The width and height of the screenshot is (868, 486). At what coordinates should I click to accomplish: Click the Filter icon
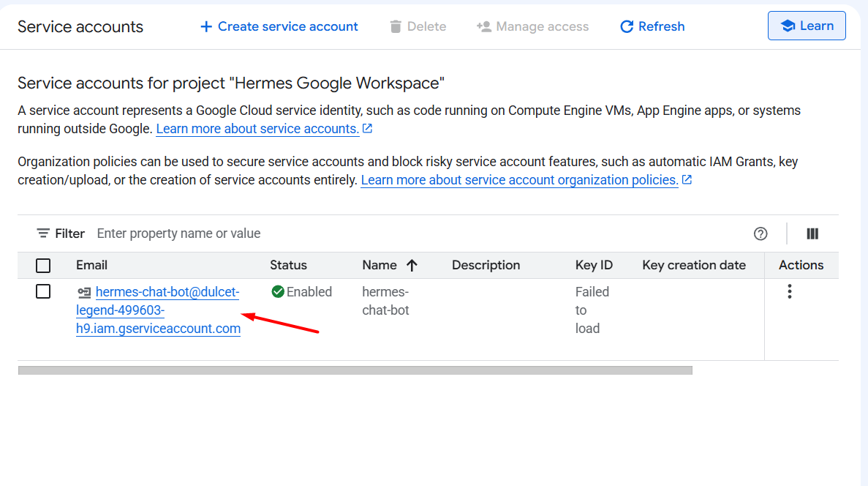click(42, 233)
